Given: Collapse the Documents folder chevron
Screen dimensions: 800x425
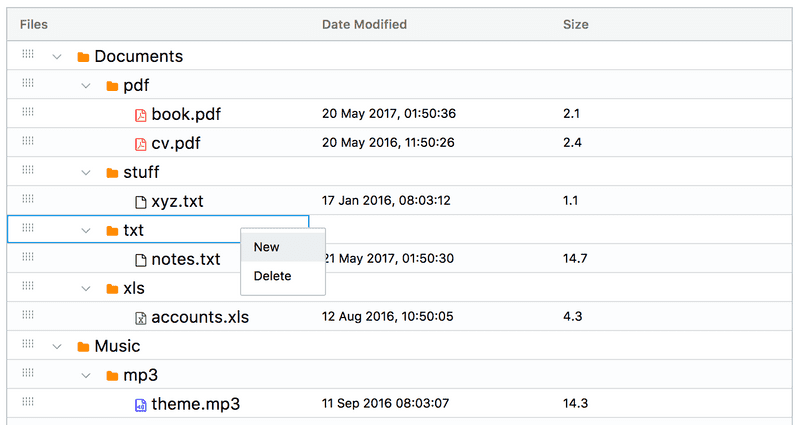Looking at the screenshot, I should coord(57,57).
